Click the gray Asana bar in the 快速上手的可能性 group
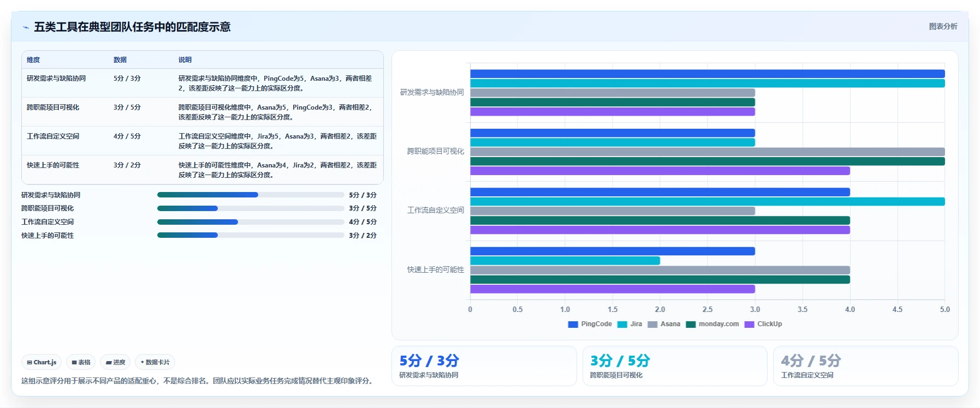 [x=660, y=270]
